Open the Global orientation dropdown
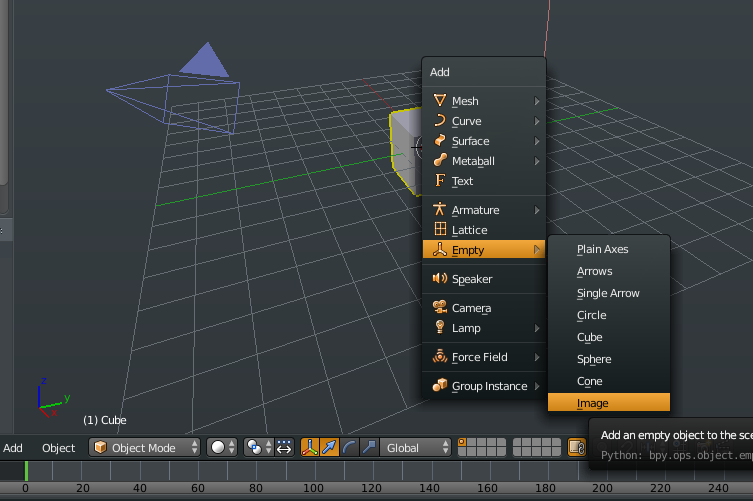The width and height of the screenshot is (753, 501). point(415,448)
